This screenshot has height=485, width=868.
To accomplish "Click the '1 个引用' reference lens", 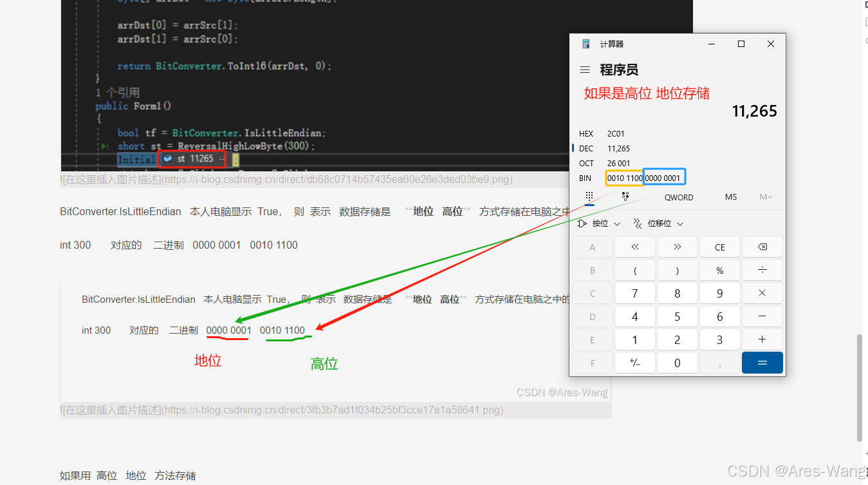I will 118,93.
